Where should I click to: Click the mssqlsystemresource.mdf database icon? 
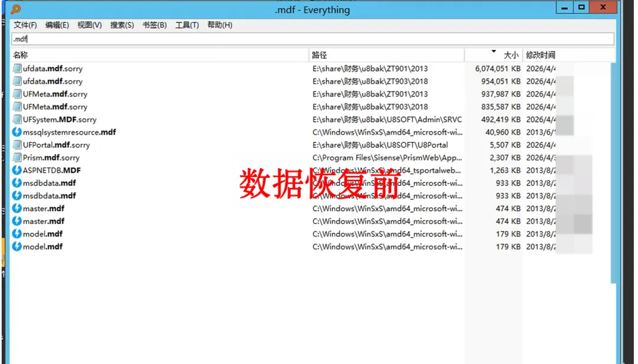coord(17,132)
